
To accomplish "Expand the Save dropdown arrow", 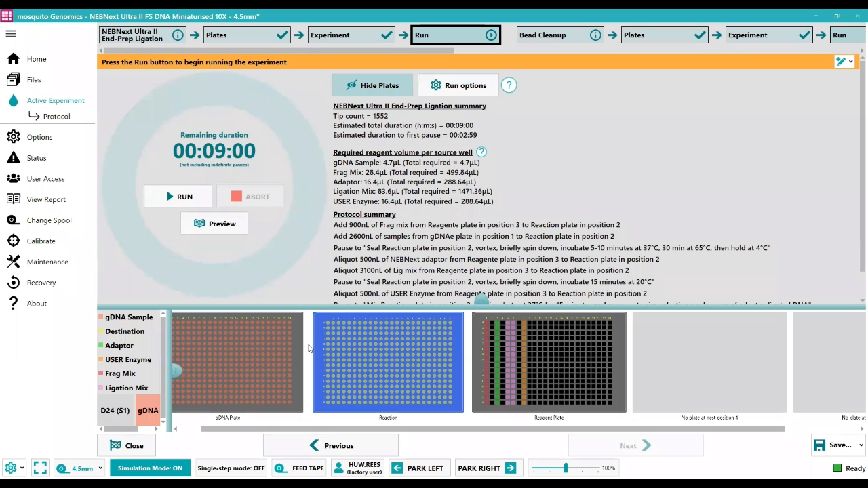I will [x=861, y=445].
